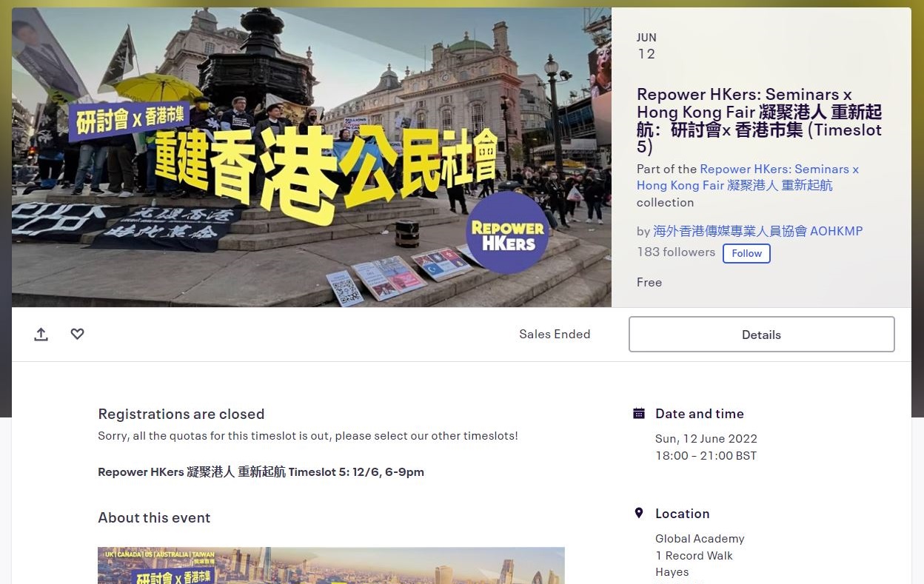
Task: Click the Registrations are closed heading
Action: [x=181, y=414]
